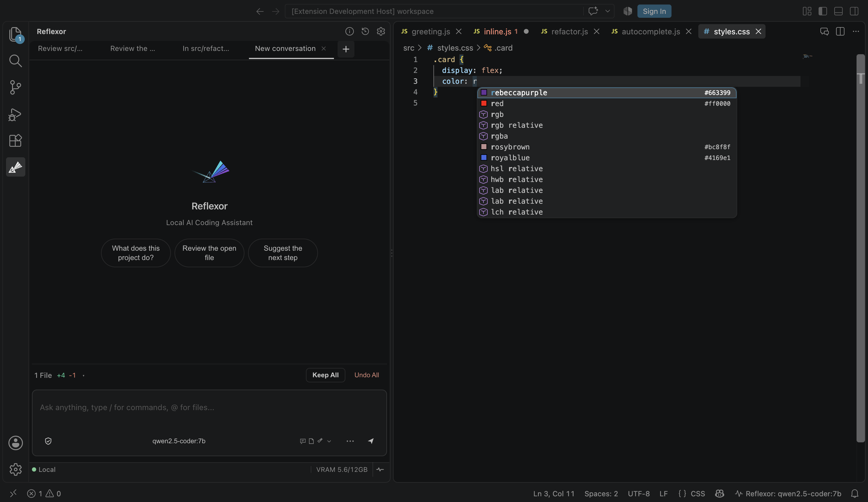Screen dimensions: 868x502
Task: Open the qwen2.5-coder:7b model selector
Action: (179, 441)
